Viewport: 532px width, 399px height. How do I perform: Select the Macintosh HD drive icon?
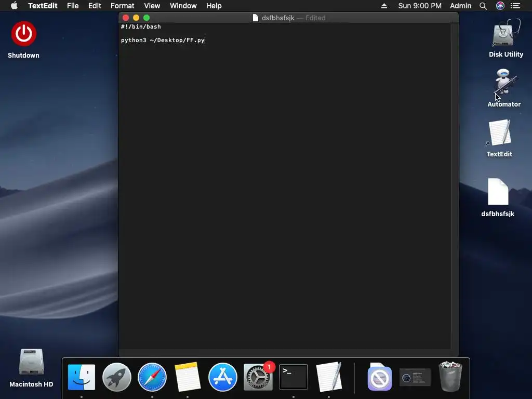coord(31,362)
